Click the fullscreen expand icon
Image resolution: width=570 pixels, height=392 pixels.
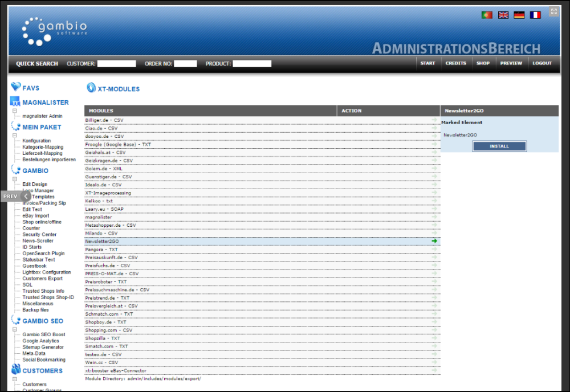pyautogui.click(x=553, y=11)
